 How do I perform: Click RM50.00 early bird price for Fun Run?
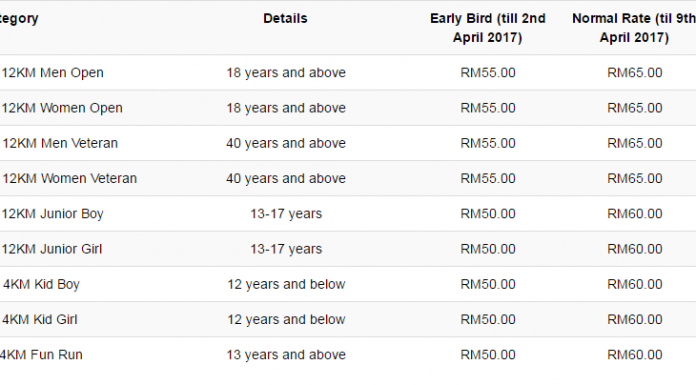[x=488, y=354]
